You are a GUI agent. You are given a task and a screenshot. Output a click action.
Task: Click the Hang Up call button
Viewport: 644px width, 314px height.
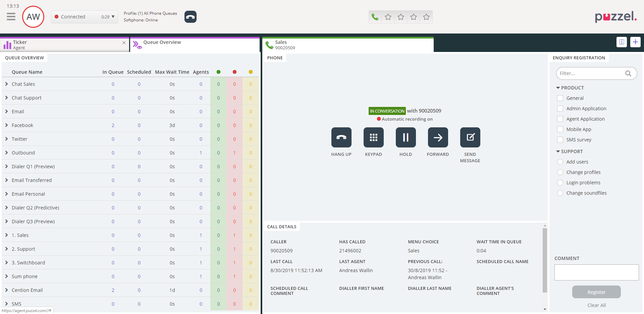point(341,137)
